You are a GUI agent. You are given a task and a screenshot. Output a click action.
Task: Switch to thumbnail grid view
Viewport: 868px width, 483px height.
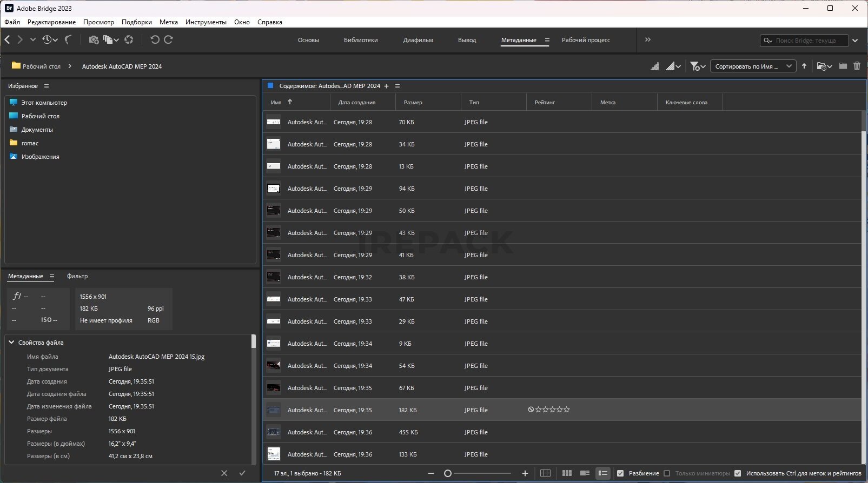(x=567, y=473)
